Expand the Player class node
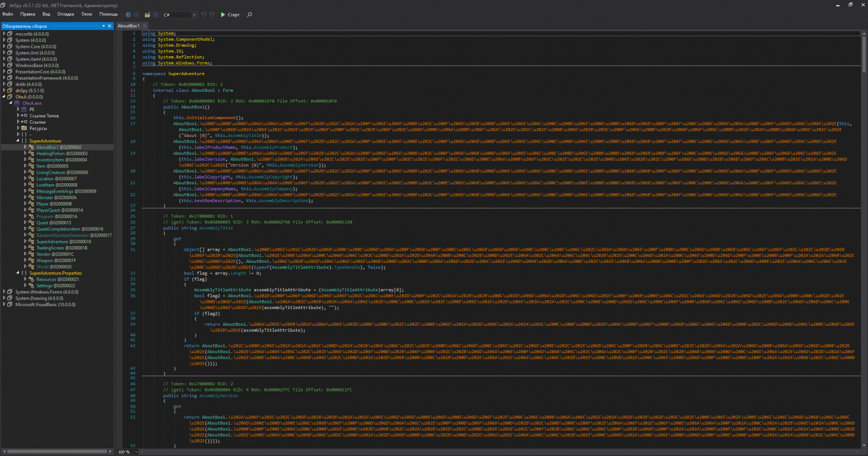 [25, 204]
